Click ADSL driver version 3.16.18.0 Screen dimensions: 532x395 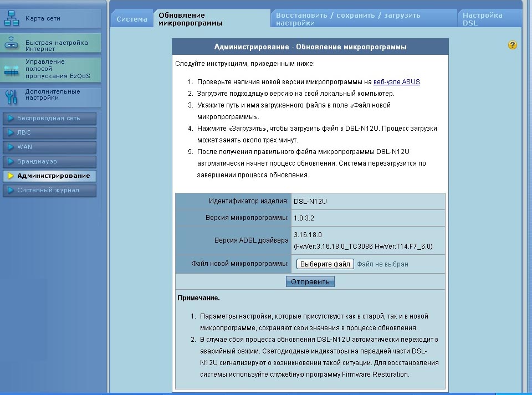click(x=308, y=235)
